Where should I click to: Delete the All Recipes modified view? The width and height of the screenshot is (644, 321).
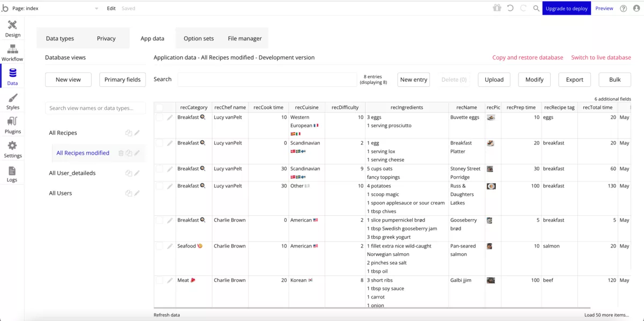tap(121, 153)
